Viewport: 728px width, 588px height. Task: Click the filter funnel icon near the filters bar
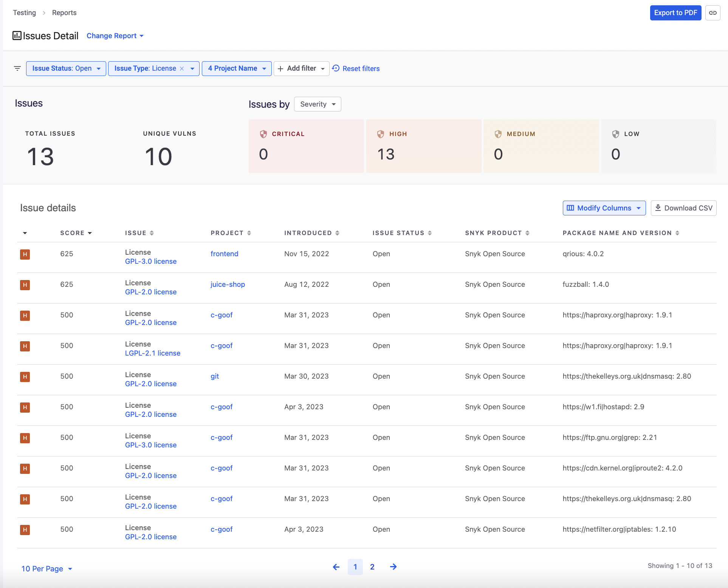(x=17, y=68)
